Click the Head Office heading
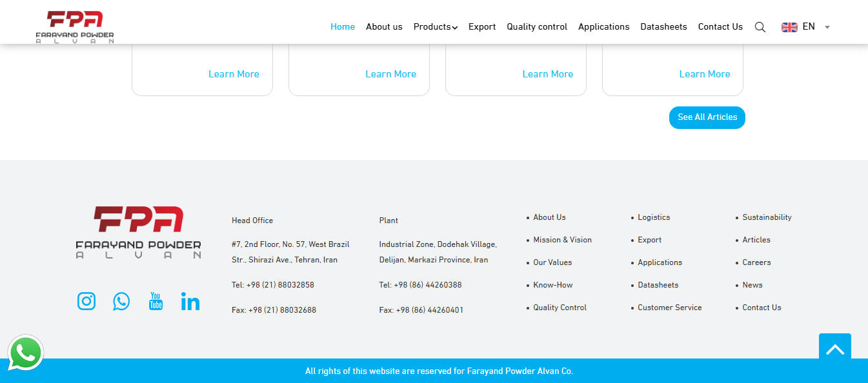 point(252,221)
